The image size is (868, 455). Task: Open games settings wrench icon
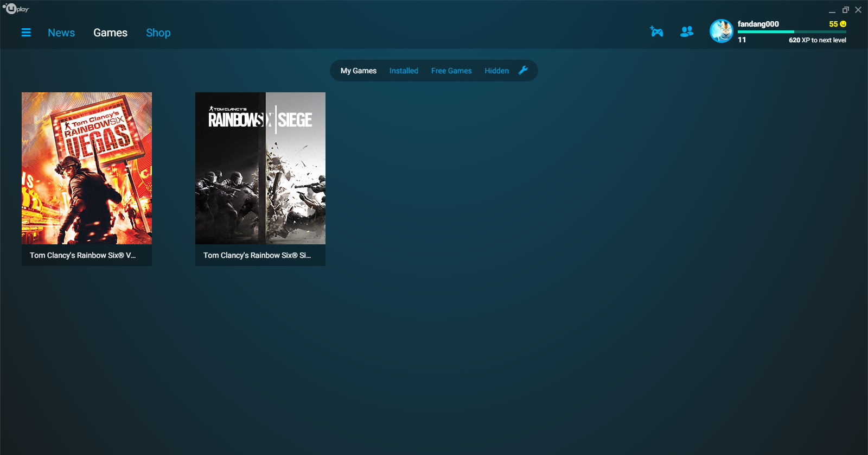click(x=523, y=70)
